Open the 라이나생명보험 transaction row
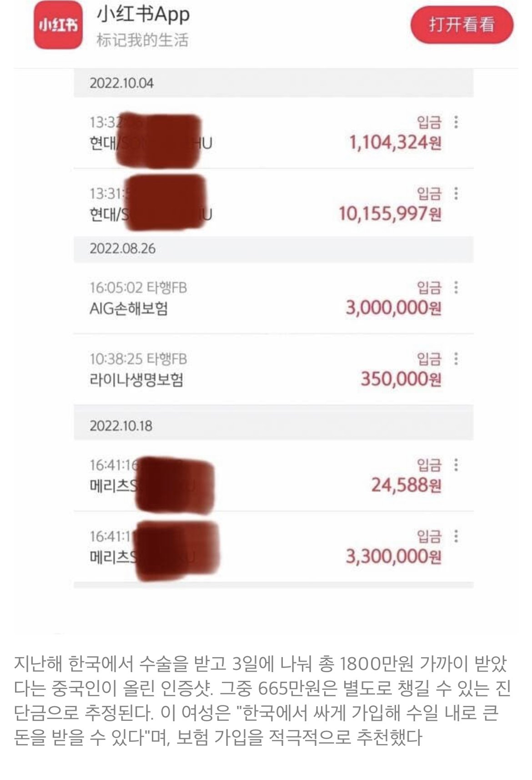 [274, 370]
